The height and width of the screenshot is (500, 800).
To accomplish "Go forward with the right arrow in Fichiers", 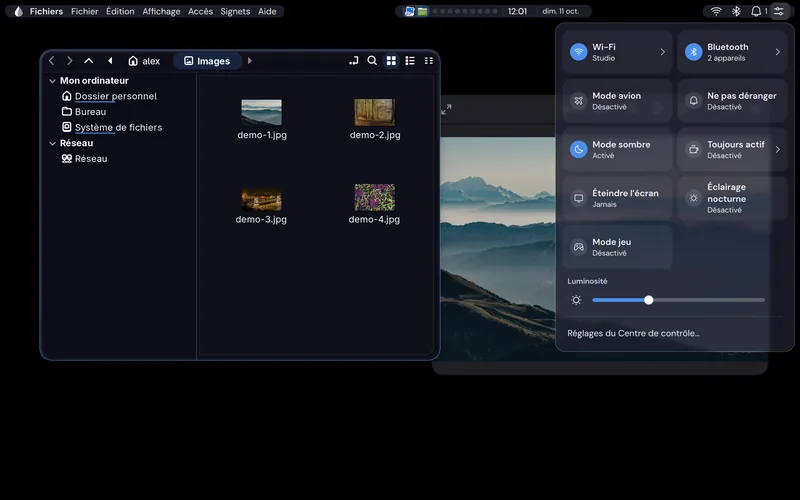I will click(69, 61).
